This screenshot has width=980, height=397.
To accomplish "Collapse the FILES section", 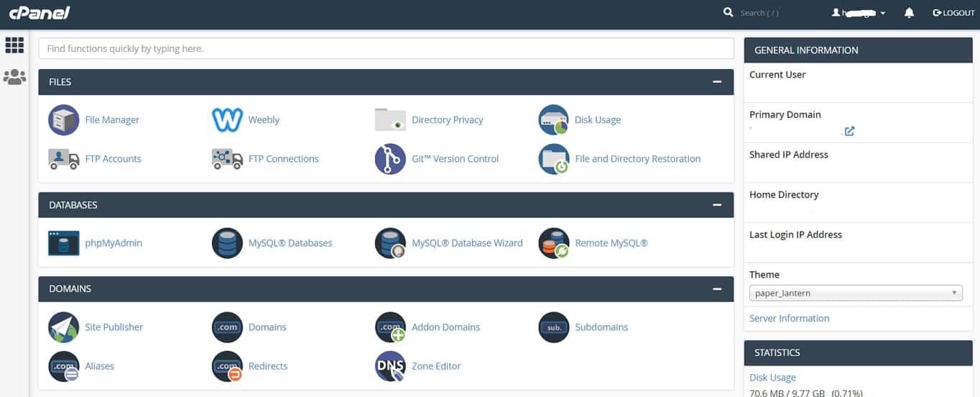I will click(716, 82).
